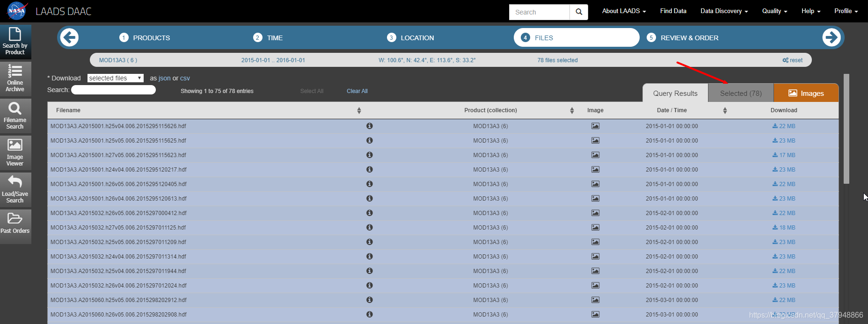Go to step 1 Products
The height and width of the screenshot is (324, 868).
pyautogui.click(x=145, y=37)
